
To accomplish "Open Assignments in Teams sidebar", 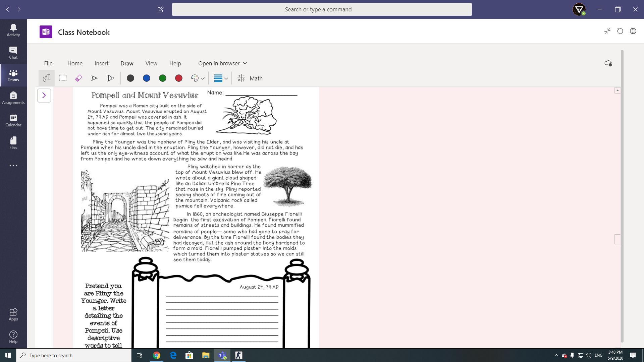I will coord(13,98).
